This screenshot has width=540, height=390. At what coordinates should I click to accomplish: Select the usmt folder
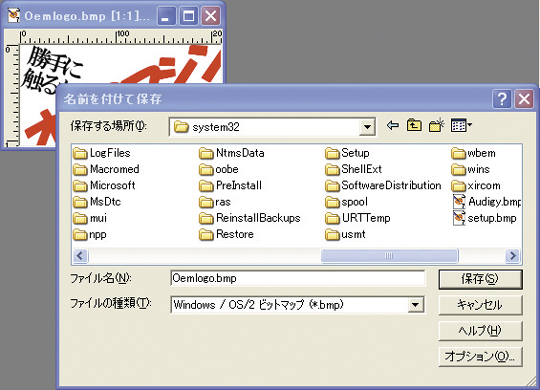pyautogui.click(x=345, y=234)
